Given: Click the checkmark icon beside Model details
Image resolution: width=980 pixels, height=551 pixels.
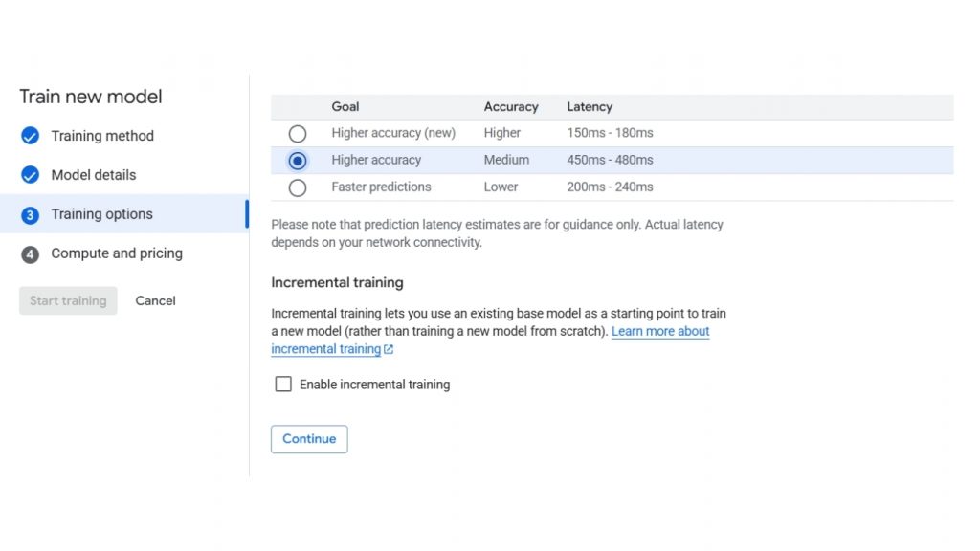Looking at the screenshot, I should [30, 175].
